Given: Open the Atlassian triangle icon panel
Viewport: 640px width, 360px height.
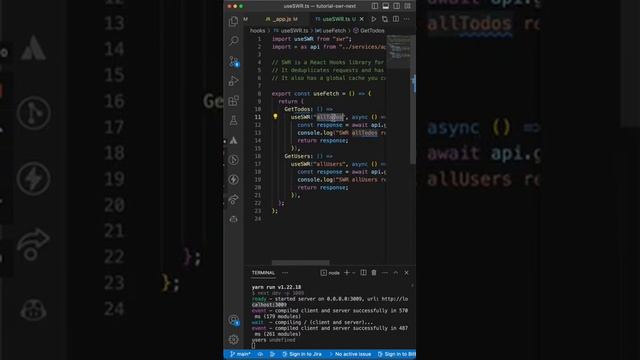Looking at the screenshot, I should point(233,140).
